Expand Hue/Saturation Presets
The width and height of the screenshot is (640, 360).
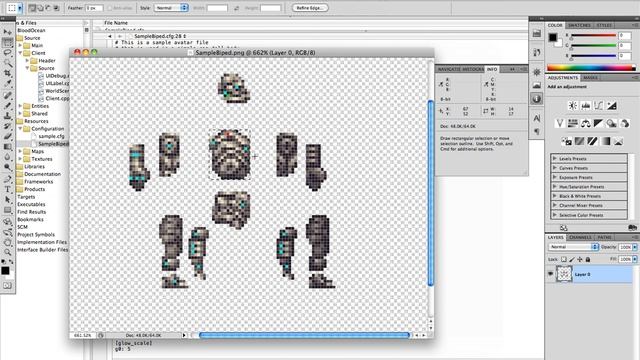coord(555,187)
